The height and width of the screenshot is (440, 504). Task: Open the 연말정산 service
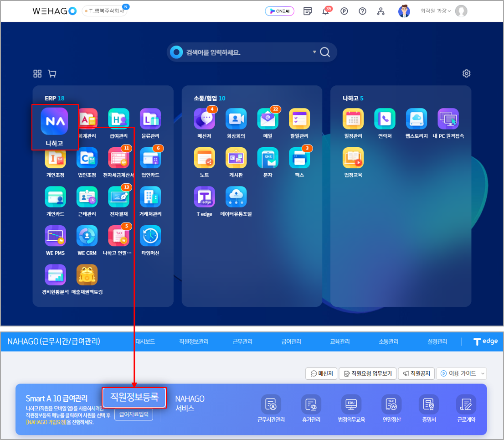[391, 409]
